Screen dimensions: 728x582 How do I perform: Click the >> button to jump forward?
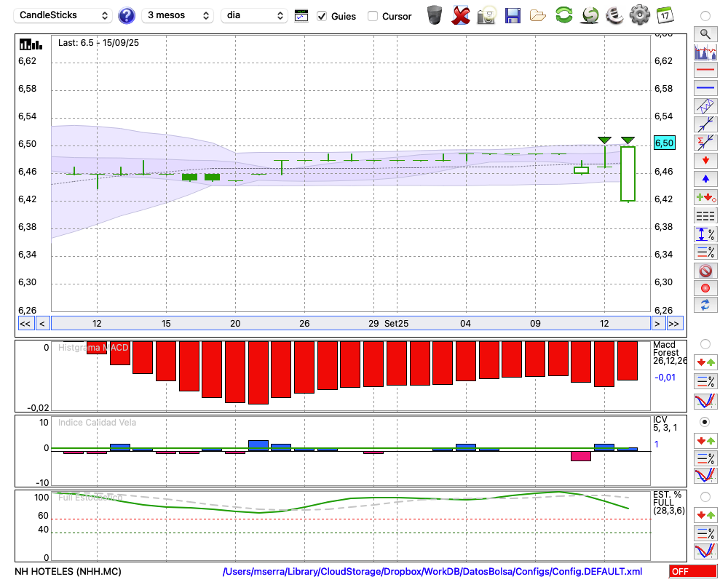pyautogui.click(x=675, y=324)
